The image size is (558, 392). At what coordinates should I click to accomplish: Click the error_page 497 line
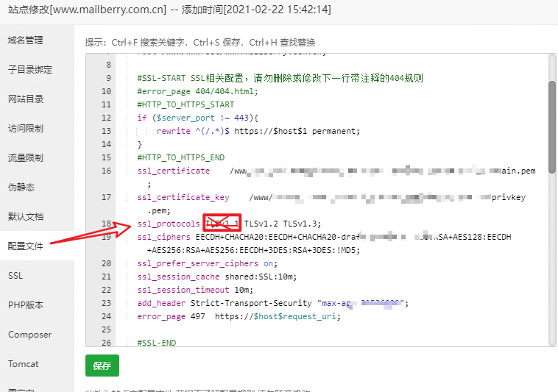pos(239,316)
